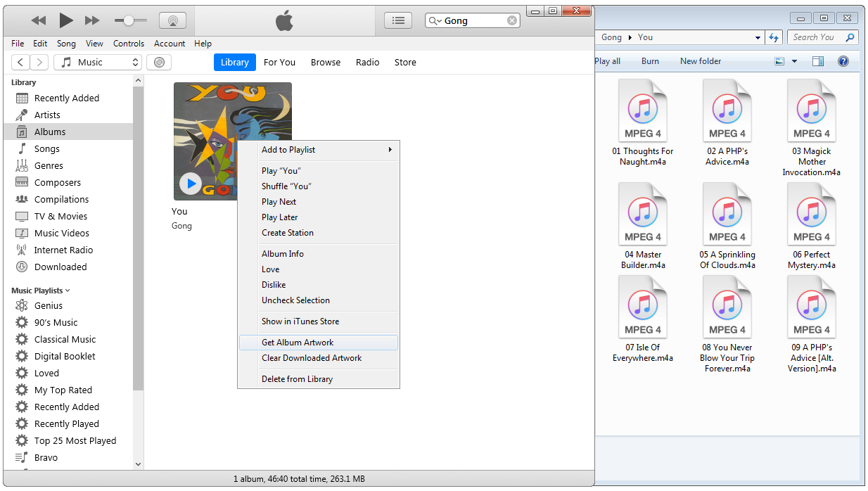Switch to the Browse tab
Screen dimensions: 868x491
326,62
